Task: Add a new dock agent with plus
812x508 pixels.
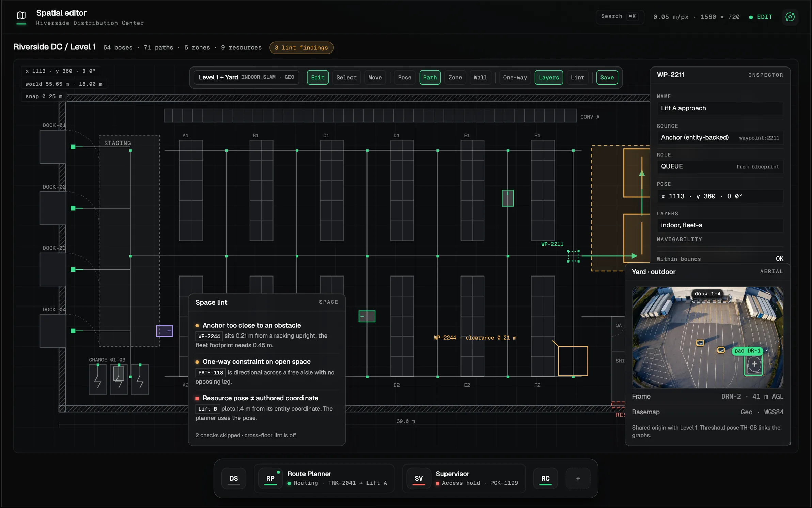Action: point(578,479)
